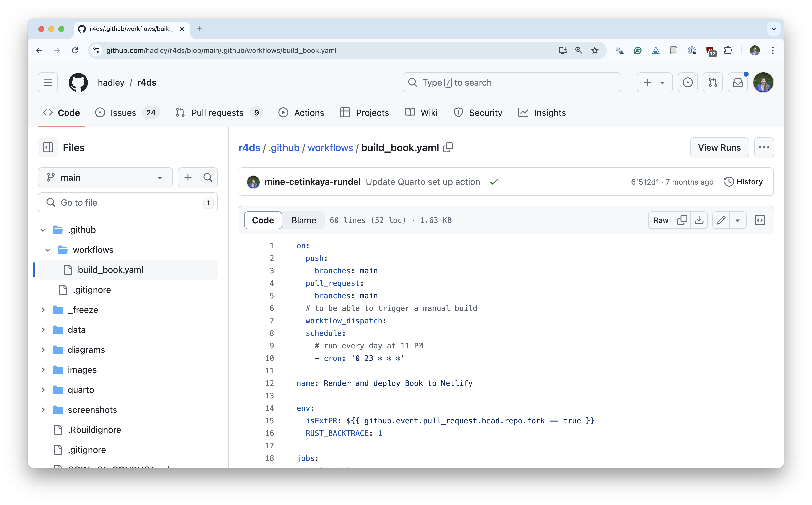Open the notifications inbox
The width and height of the screenshot is (812, 505).
(x=738, y=82)
